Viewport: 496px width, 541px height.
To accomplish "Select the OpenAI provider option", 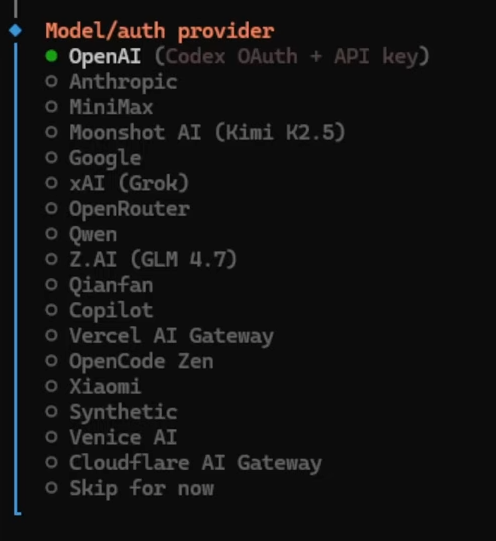I will pos(237,56).
